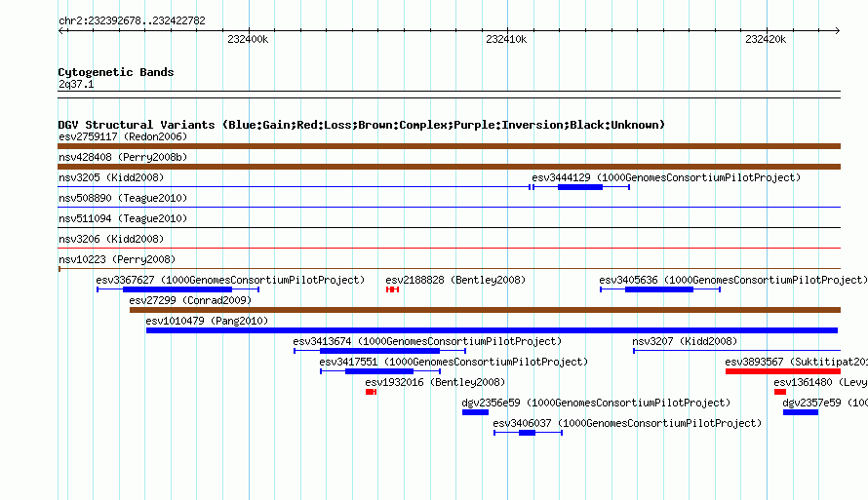Click the esv3444129 variant label

666,177
